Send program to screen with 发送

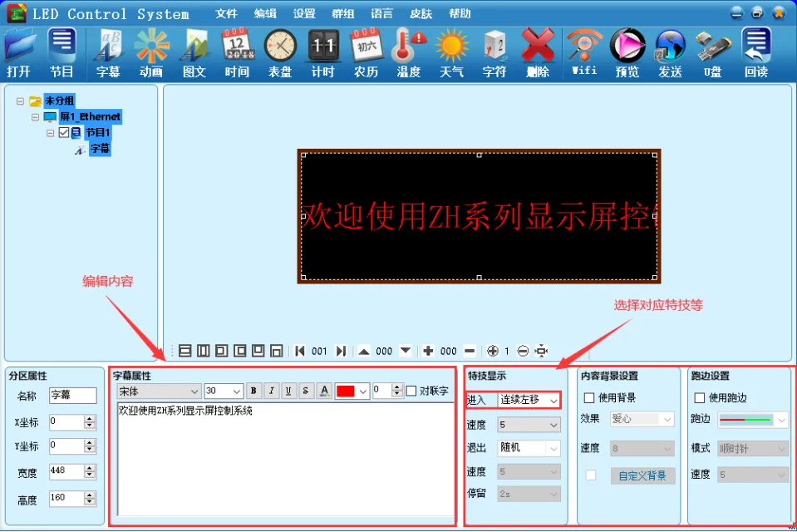point(670,53)
